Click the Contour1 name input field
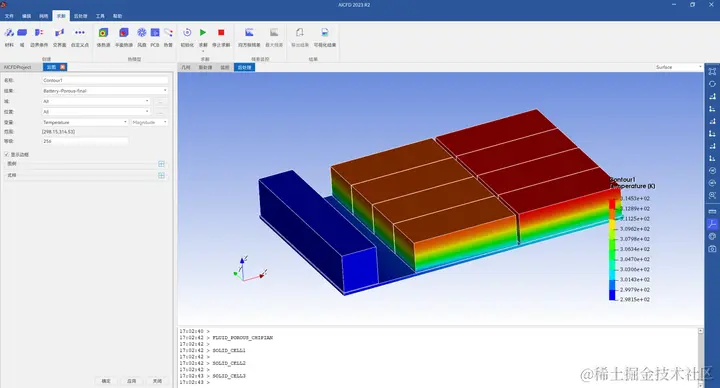The height and width of the screenshot is (388, 720). [105, 80]
